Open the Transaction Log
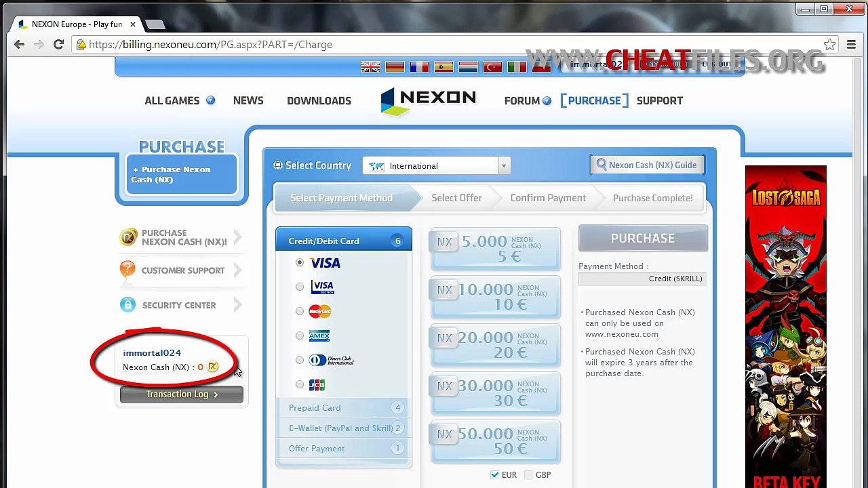Viewport: 868px width, 488px height. [182, 394]
